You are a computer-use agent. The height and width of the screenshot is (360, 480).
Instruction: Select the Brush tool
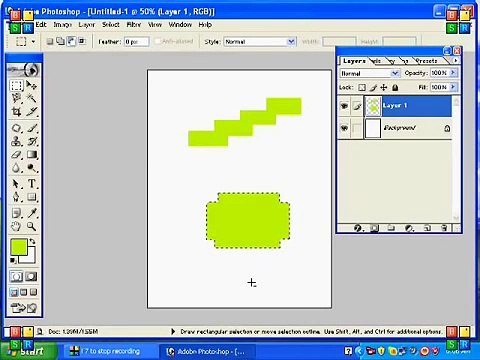[32, 128]
